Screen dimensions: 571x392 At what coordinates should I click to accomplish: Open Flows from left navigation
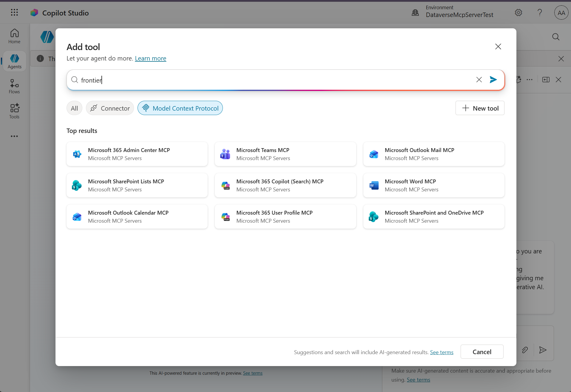14,86
